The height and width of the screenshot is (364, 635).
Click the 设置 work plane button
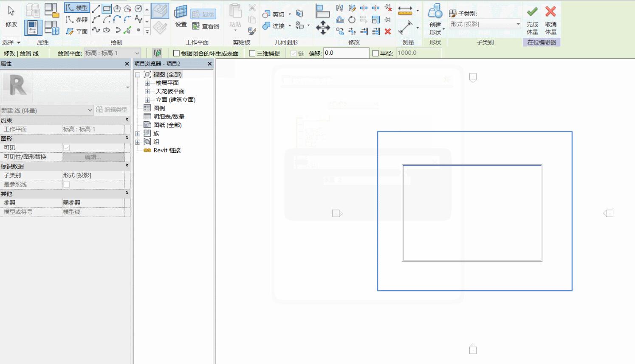click(181, 17)
